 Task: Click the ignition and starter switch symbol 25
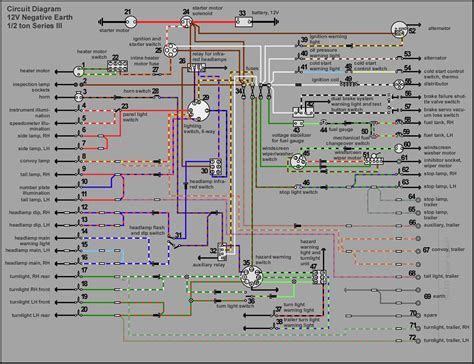[x=170, y=51]
